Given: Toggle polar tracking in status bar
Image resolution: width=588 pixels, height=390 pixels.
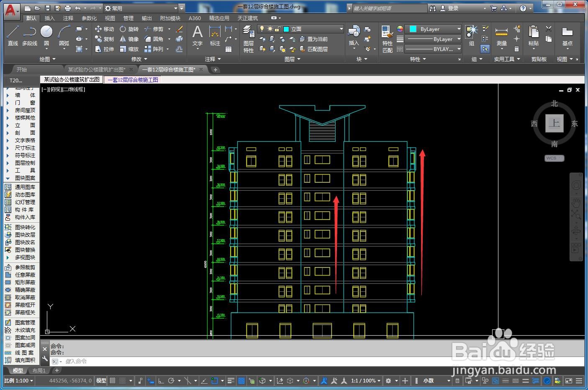Looking at the screenshot, I should (171, 381).
